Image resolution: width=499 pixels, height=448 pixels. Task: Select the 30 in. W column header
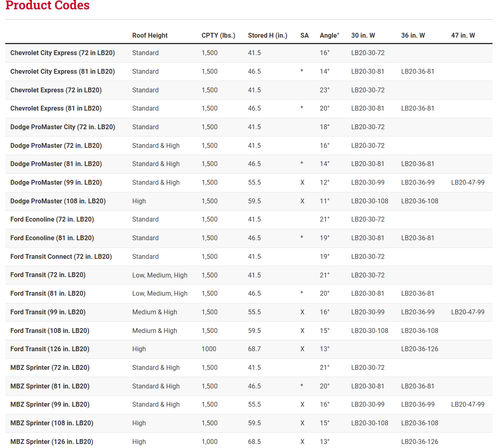point(363,36)
